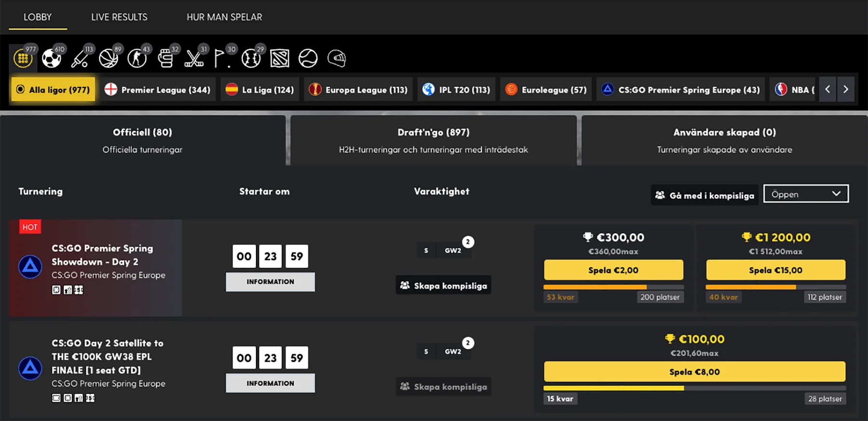Select the football (soccer) sport icon
Screen dimensions: 868x421
click(x=51, y=58)
